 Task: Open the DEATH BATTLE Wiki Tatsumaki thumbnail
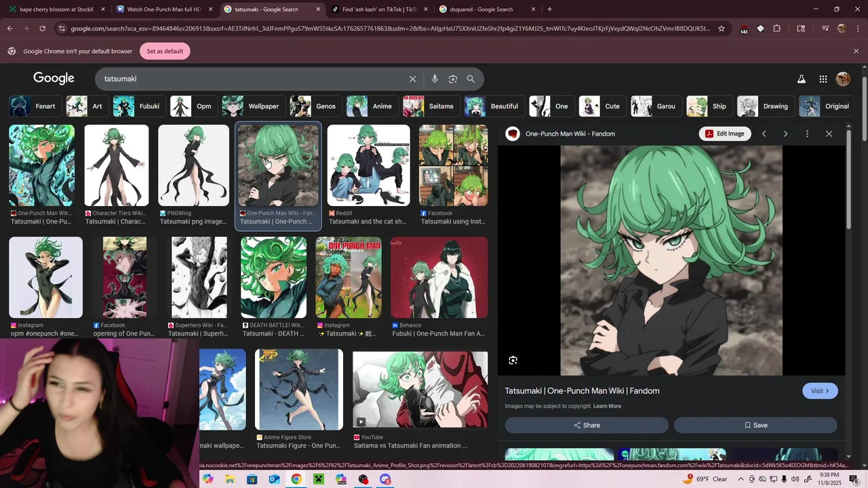(x=273, y=277)
